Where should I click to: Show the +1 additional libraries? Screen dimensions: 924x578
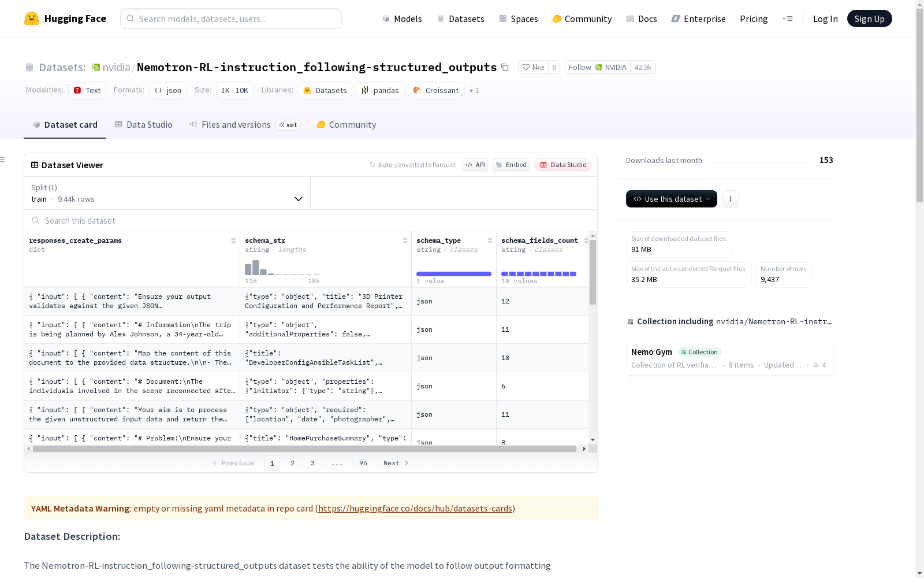tap(474, 90)
